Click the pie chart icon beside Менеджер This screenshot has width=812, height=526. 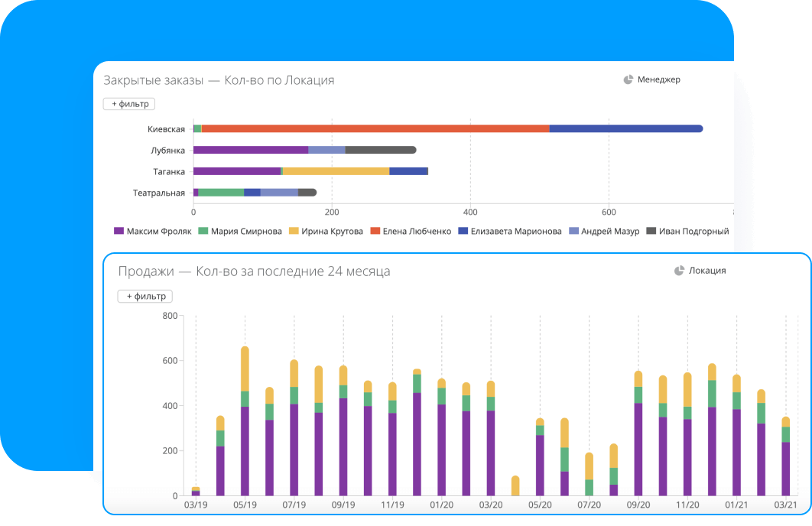628,80
